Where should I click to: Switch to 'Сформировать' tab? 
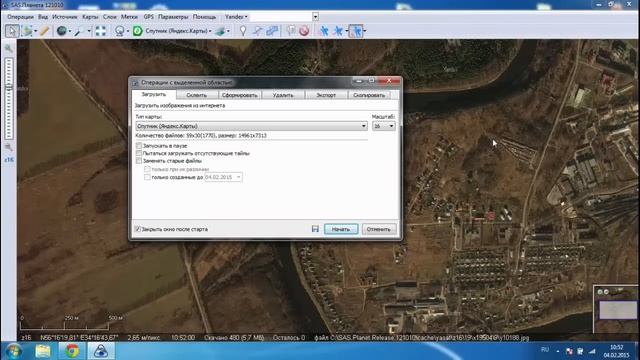tap(240, 95)
